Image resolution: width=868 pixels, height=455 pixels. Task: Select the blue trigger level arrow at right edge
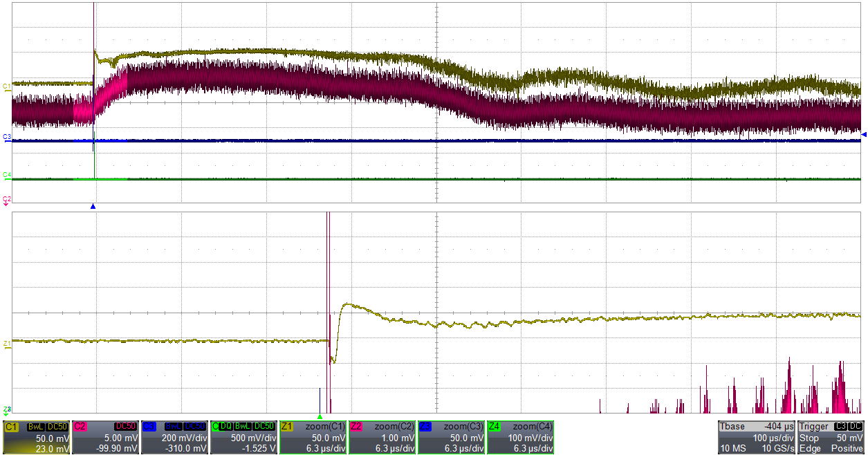pyautogui.click(x=863, y=133)
